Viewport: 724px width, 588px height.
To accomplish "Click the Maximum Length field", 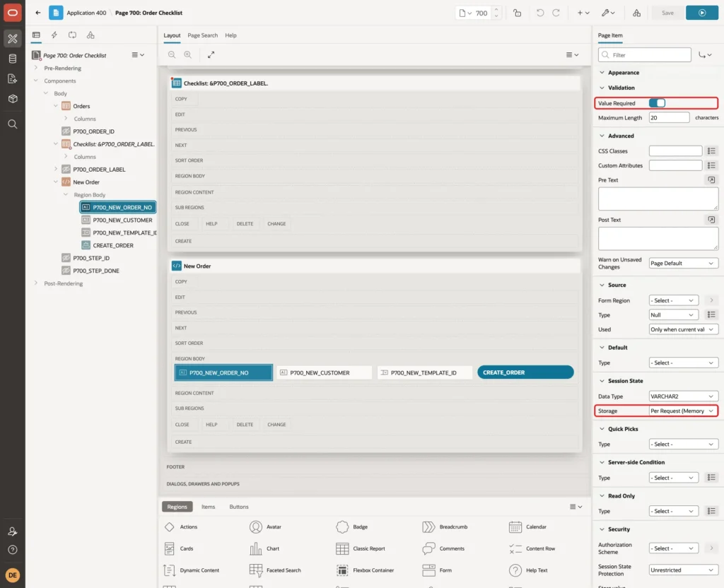I will click(x=669, y=118).
